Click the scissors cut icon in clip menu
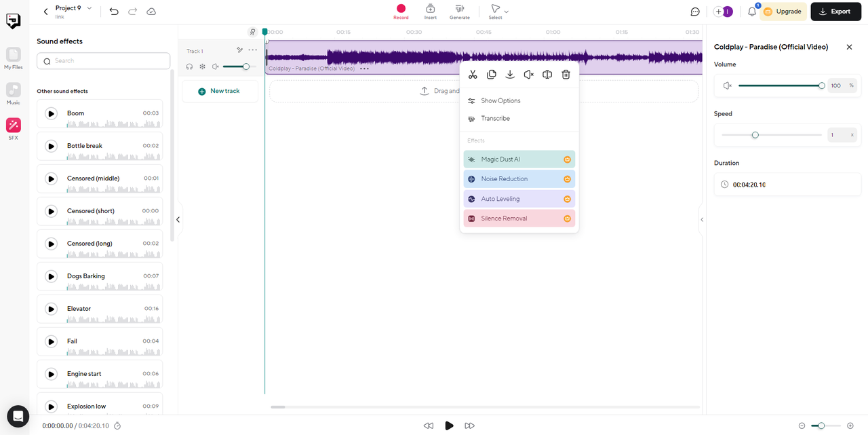This screenshot has width=868, height=435. click(473, 75)
